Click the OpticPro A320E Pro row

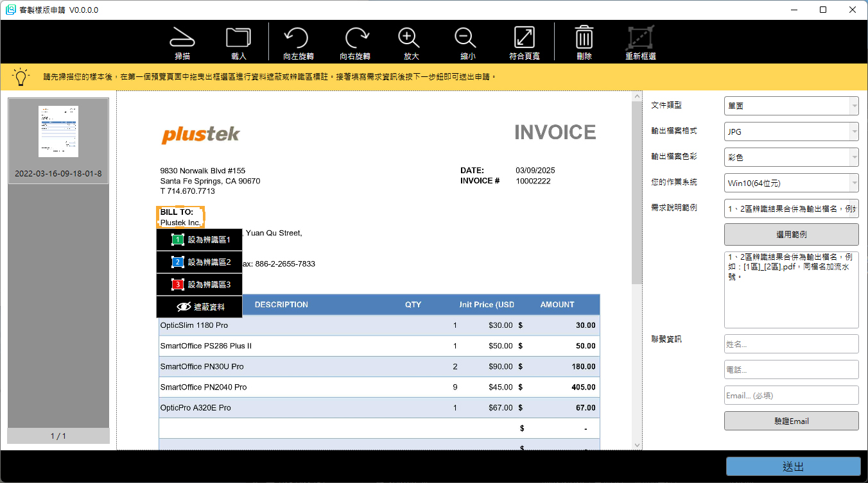click(379, 407)
